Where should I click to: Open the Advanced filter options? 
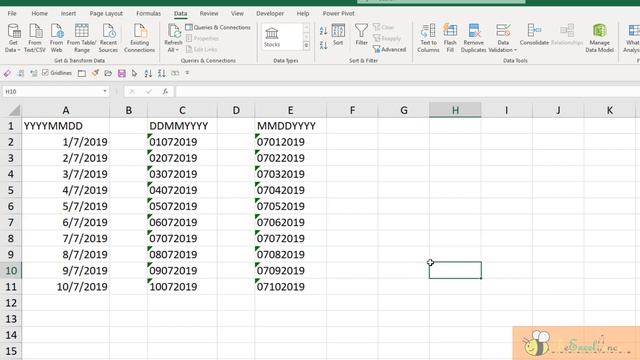[389, 49]
